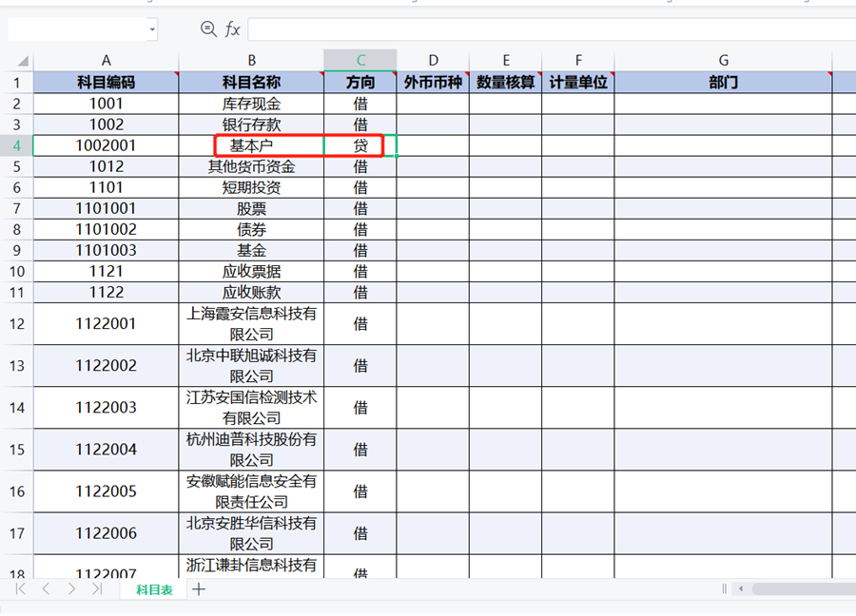Viewport: 856px width, 616px height.
Task: Click the 计量单位 header cell
Action: click(x=578, y=83)
